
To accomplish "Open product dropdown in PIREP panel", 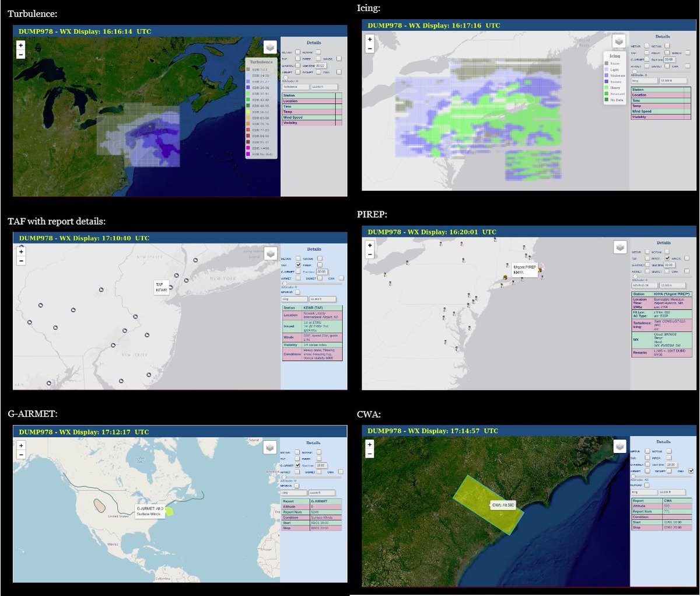I will pos(645,285).
